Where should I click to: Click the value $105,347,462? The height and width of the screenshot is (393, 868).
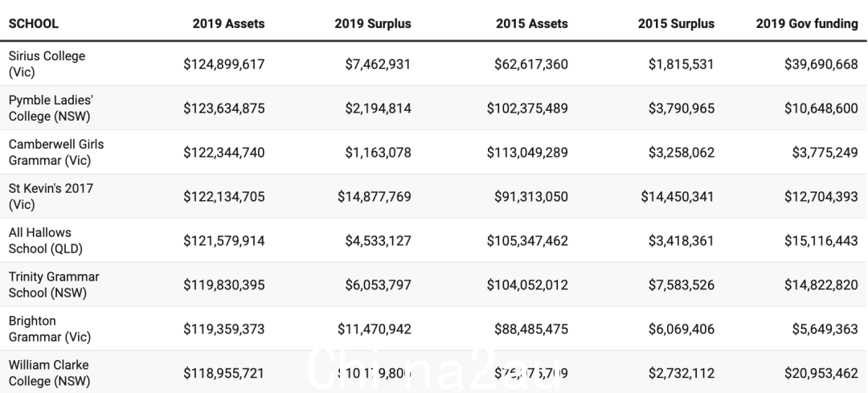pos(527,241)
